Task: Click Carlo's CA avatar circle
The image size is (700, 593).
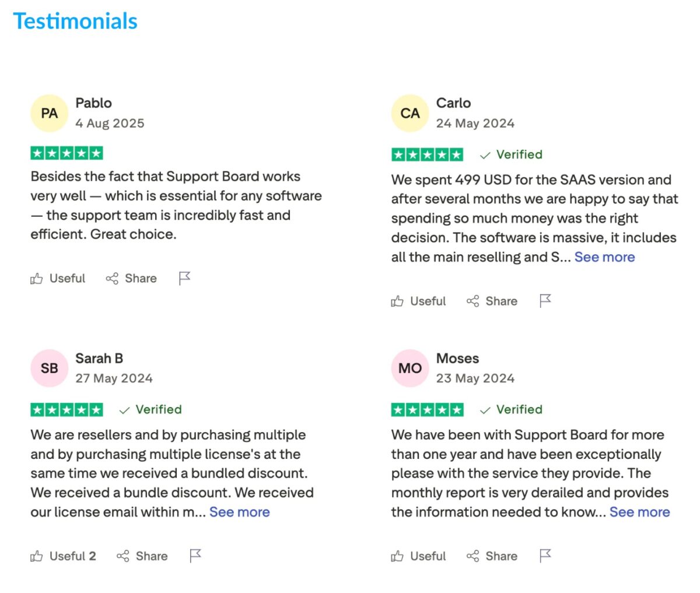Action: tap(410, 113)
